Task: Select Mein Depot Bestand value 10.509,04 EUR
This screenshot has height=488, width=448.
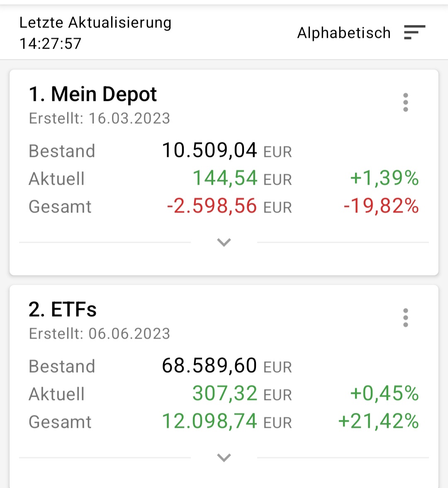Action: click(x=226, y=151)
